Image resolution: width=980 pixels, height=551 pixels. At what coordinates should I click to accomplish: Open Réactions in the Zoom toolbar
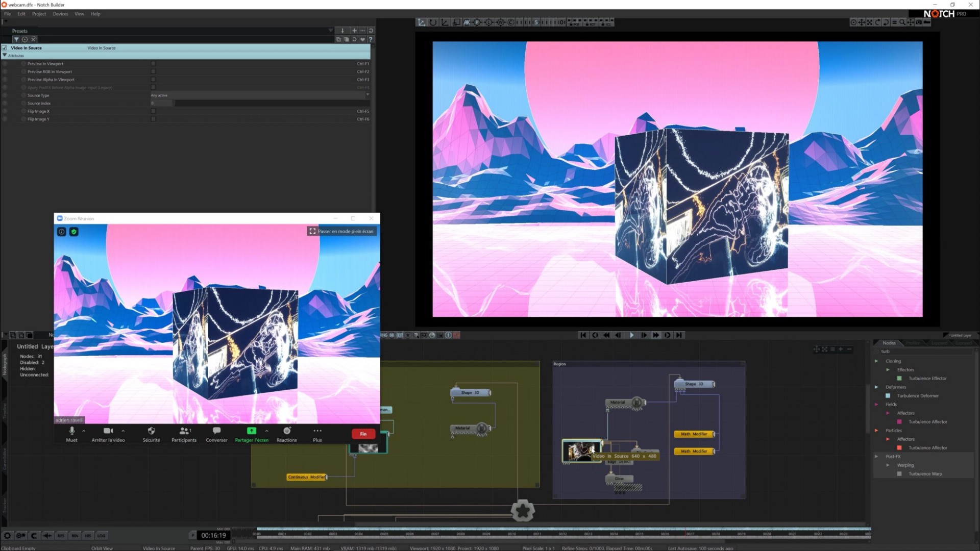coord(286,433)
